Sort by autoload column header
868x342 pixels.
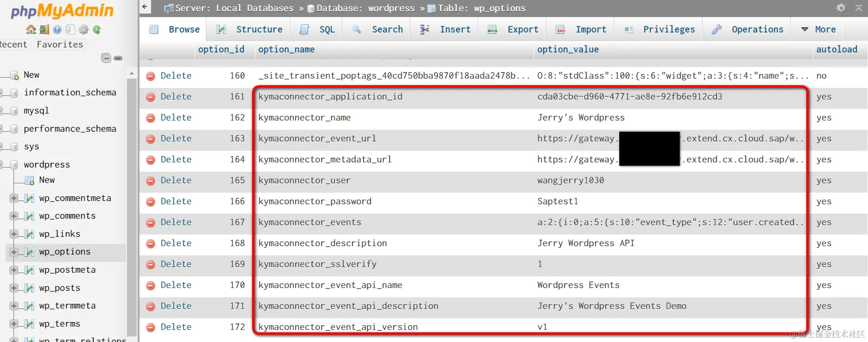pyautogui.click(x=836, y=49)
